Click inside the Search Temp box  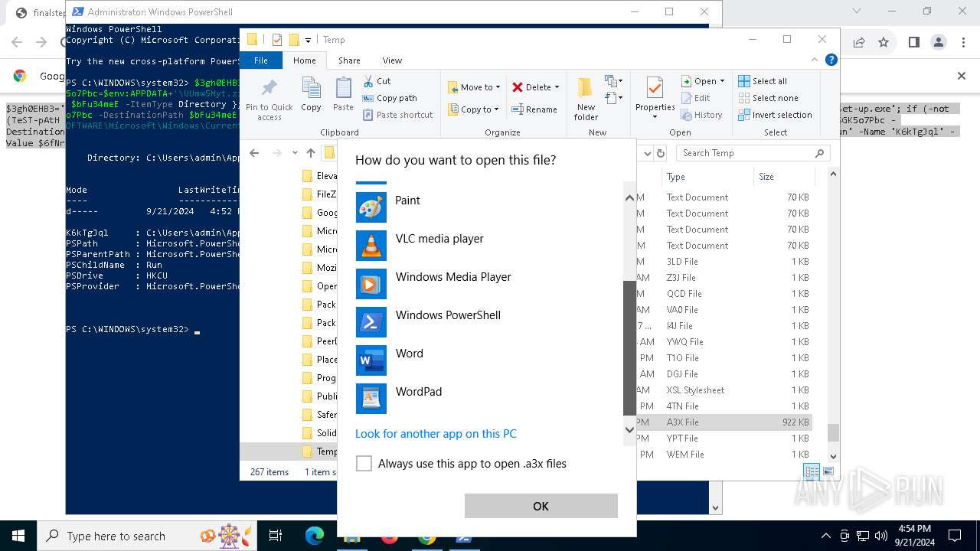pyautogui.click(x=753, y=153)
